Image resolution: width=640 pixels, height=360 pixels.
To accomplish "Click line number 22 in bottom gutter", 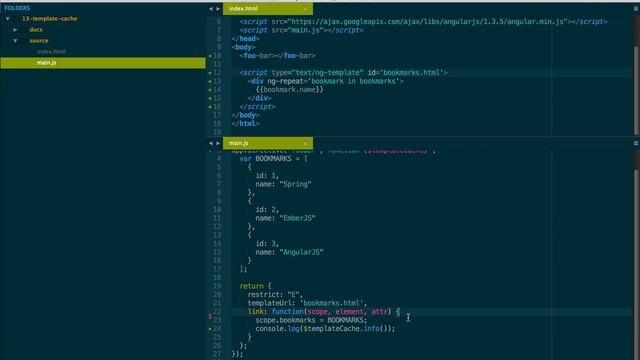I will [217, 312].
